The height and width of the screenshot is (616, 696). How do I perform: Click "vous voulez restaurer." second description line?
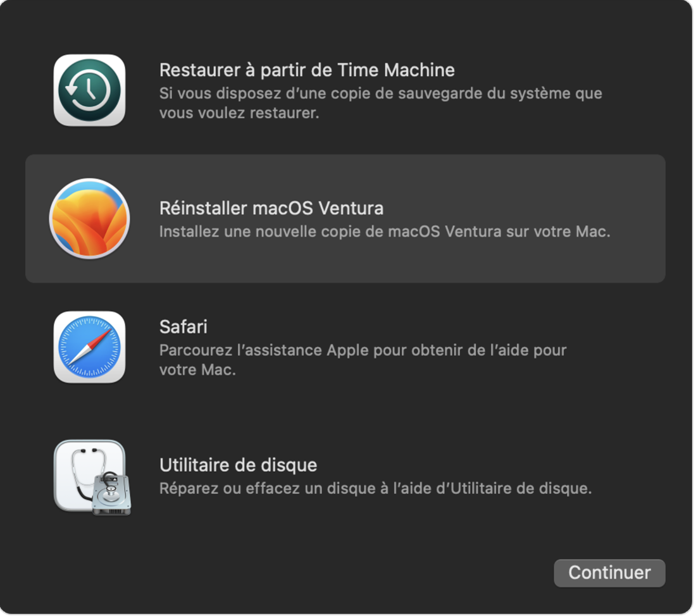click(x=239, y=113)
